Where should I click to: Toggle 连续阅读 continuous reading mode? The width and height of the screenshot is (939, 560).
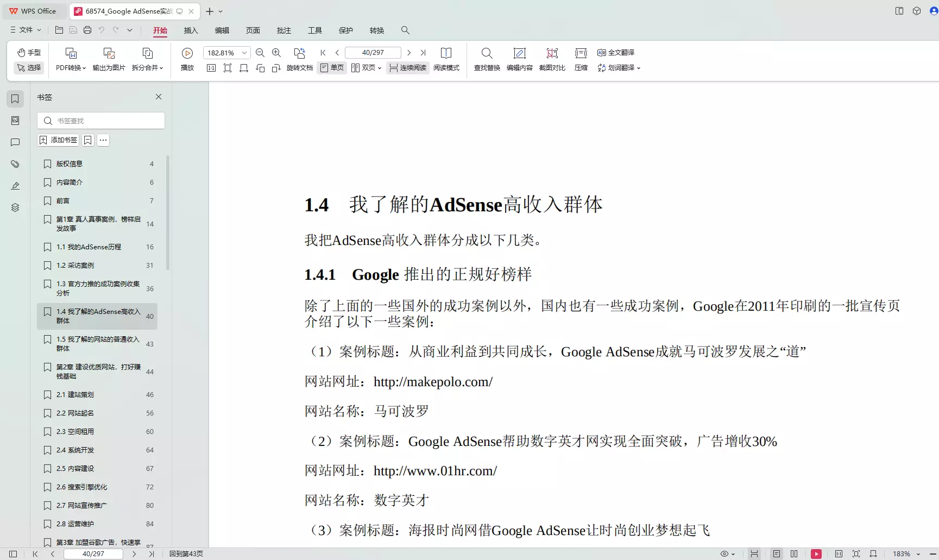(407, 68)
